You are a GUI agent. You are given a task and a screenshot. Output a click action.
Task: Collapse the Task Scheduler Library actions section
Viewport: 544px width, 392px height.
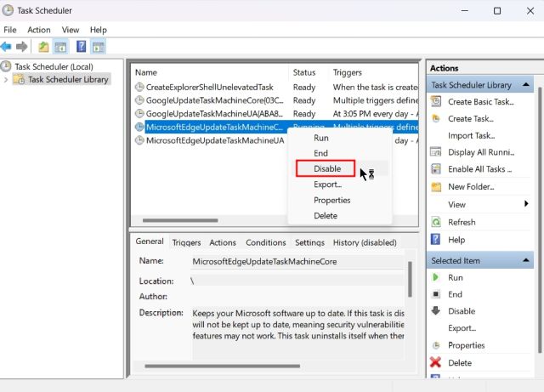526,85
